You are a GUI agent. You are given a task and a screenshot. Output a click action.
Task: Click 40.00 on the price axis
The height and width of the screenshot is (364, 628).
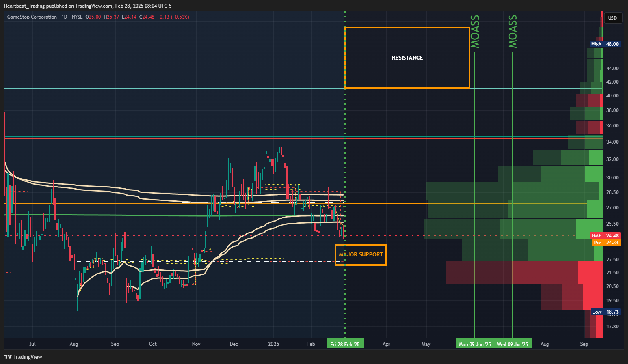click(x=613, y=96)
